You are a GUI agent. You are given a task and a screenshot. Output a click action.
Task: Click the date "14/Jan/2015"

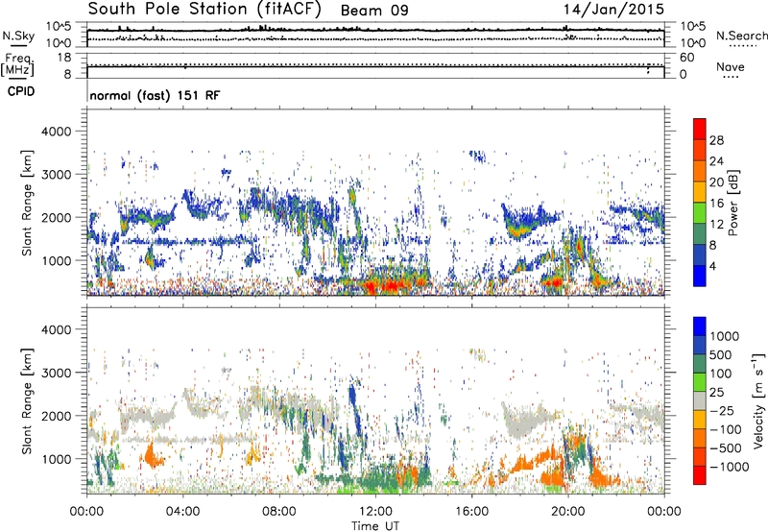pos(613,10)
